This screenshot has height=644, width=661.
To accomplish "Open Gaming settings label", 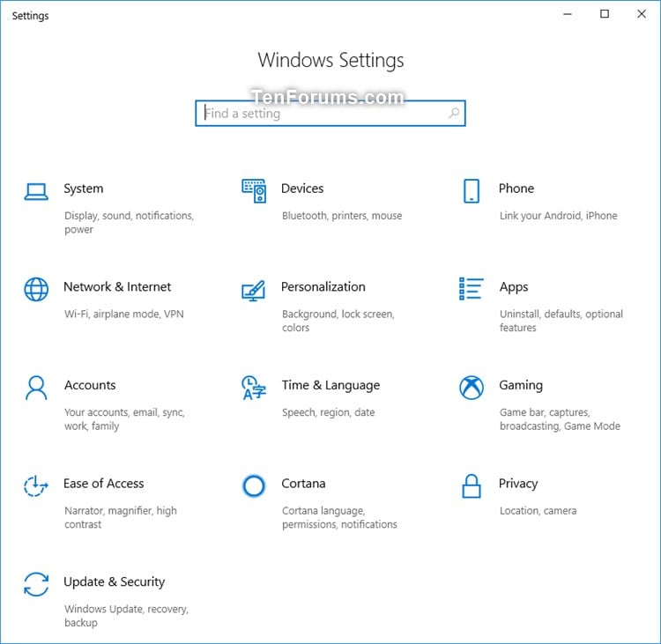I will pos(521,386).
